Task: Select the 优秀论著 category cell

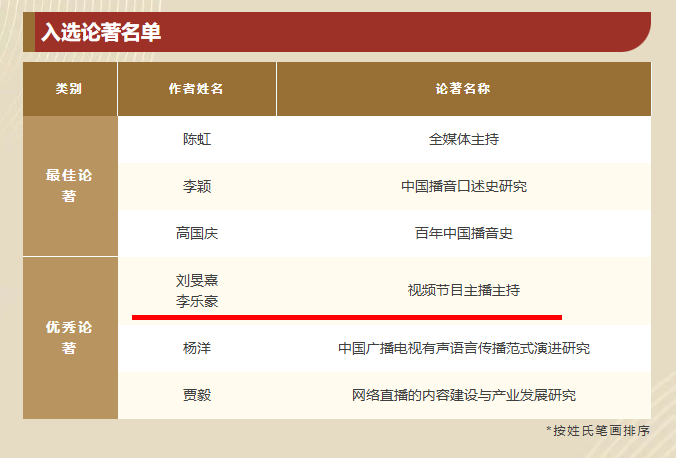Action: pyautogui.click(x=69, y=337)
